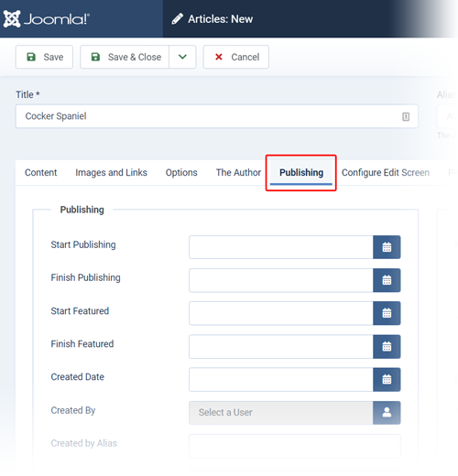Viewport: 458px width, 476px height.
Task: Open the Finish Publishing calendar picker
Action: (x=387, y=280)
